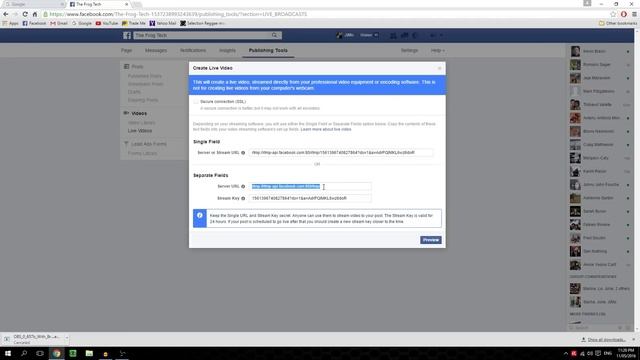Open Other bookmarks folder
This screenshot has height=360, width=640.
(618, 23)
